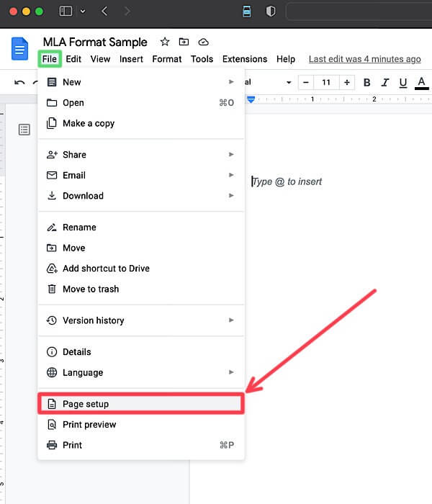Expand the Language submenu
The height and width of the screenshot is (504, 432).
point(141,372)
